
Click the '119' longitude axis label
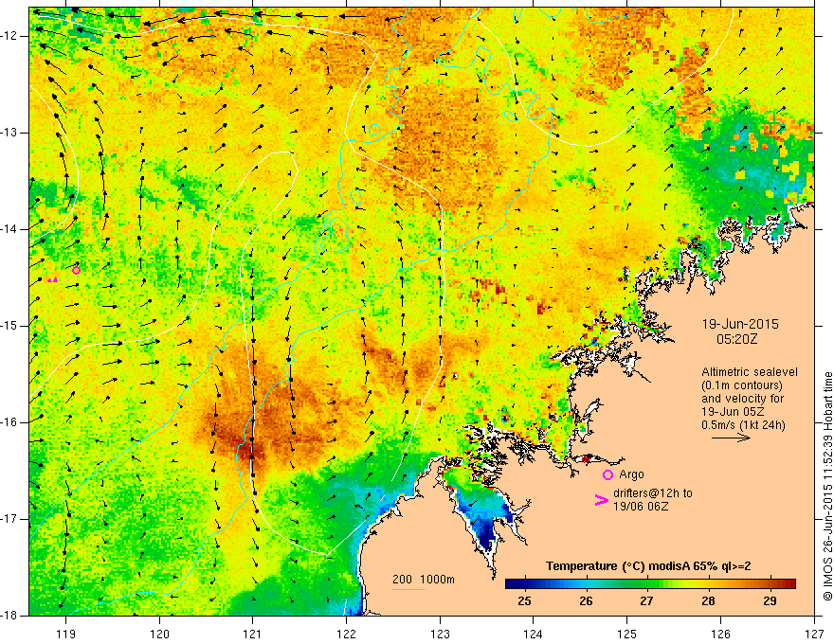click(x=66, y=634)
